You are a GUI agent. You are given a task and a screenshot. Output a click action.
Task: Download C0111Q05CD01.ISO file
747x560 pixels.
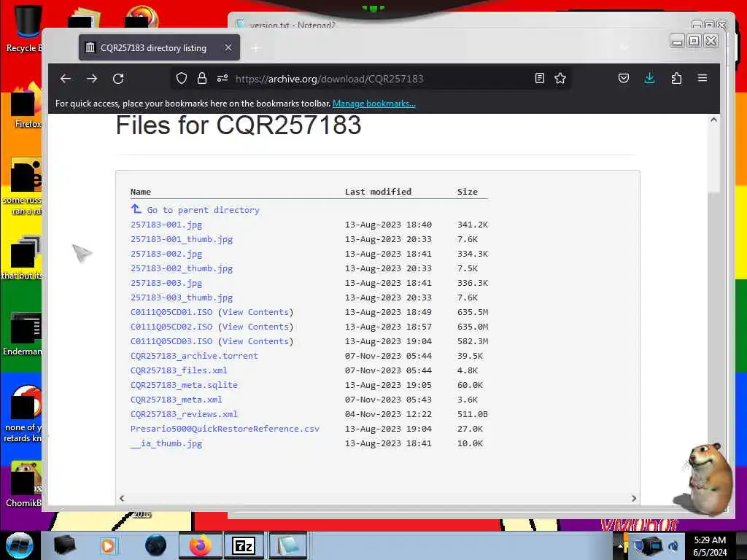(x=171, y=312)
